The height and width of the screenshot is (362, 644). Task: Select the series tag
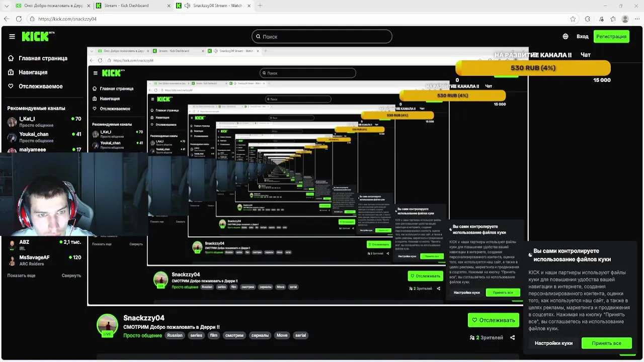click(196, 335)
